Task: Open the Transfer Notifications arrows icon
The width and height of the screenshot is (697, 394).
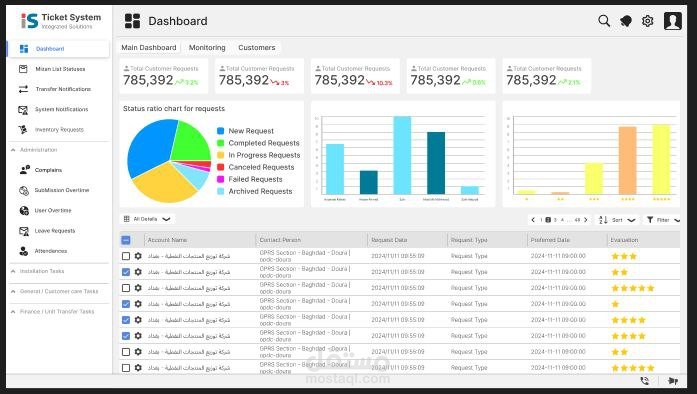Action: [24, 89]
